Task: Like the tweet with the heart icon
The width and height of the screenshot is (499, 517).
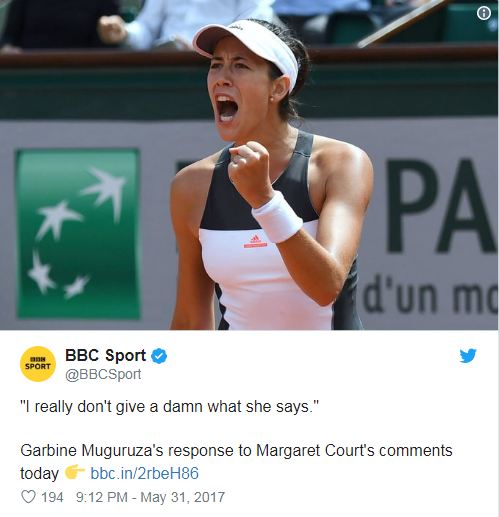Action: coord(28,497)
